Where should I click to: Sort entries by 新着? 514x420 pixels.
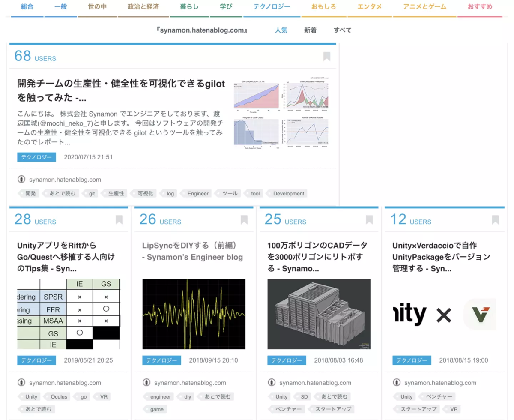(310, 30)
